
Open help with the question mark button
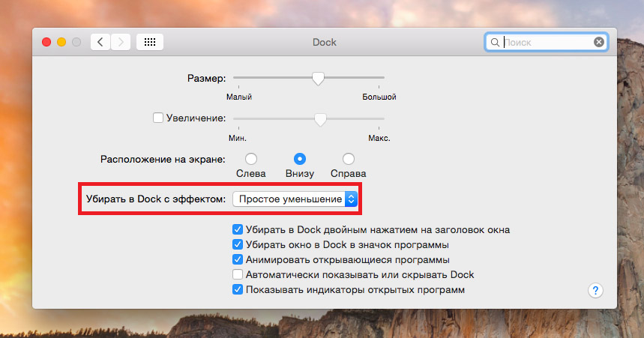[595, 290]
